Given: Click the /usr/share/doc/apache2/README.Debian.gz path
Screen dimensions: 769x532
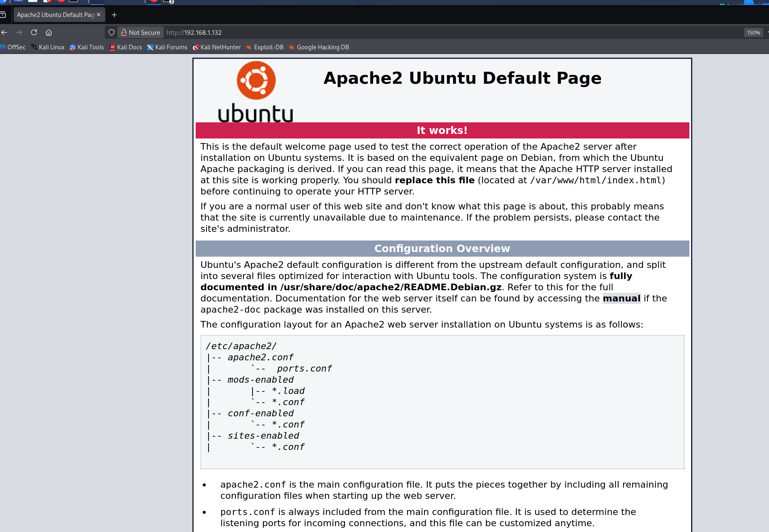Looking at the screenshot, I should (x=391, y=287).
